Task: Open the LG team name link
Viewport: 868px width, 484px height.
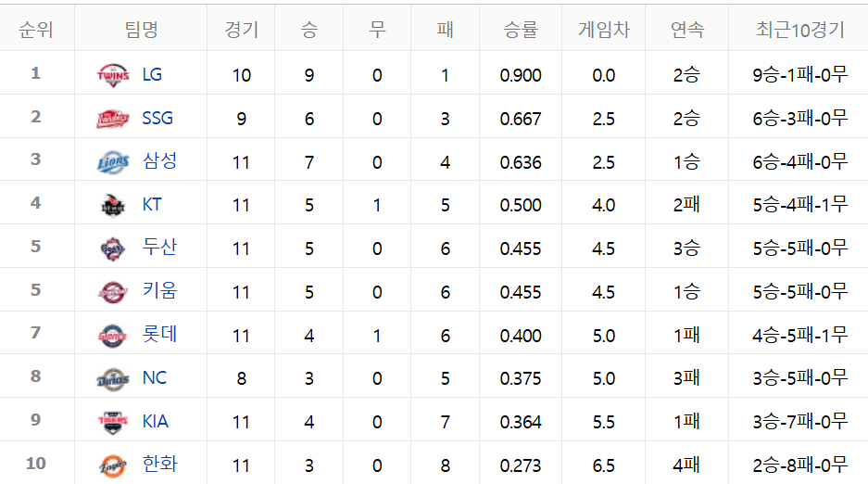Action: (x=152, y=74)
